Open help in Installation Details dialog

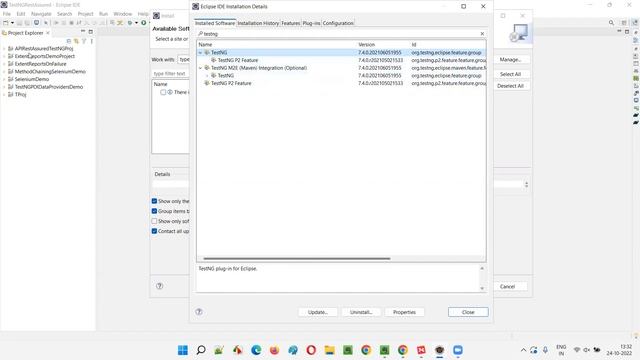[x=199, y=312]
